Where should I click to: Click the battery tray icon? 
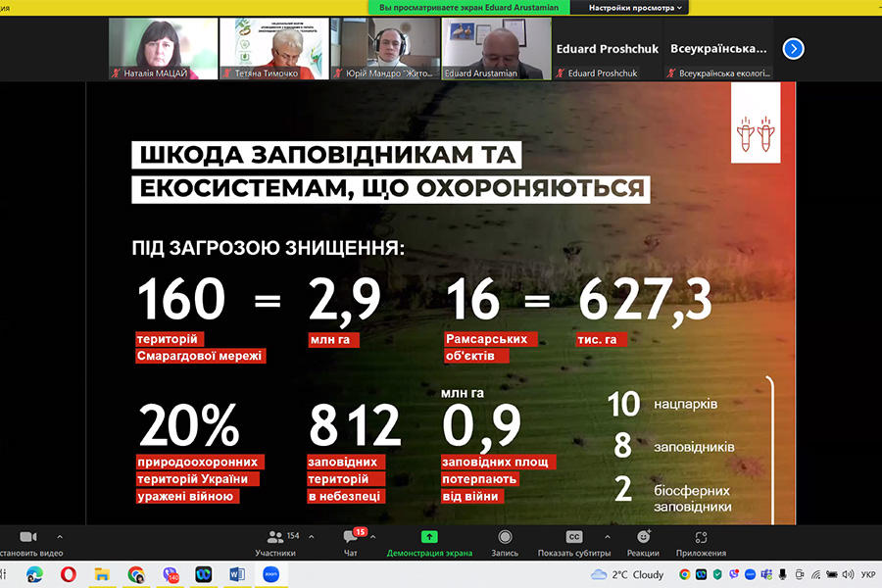(x=832, y=574)
